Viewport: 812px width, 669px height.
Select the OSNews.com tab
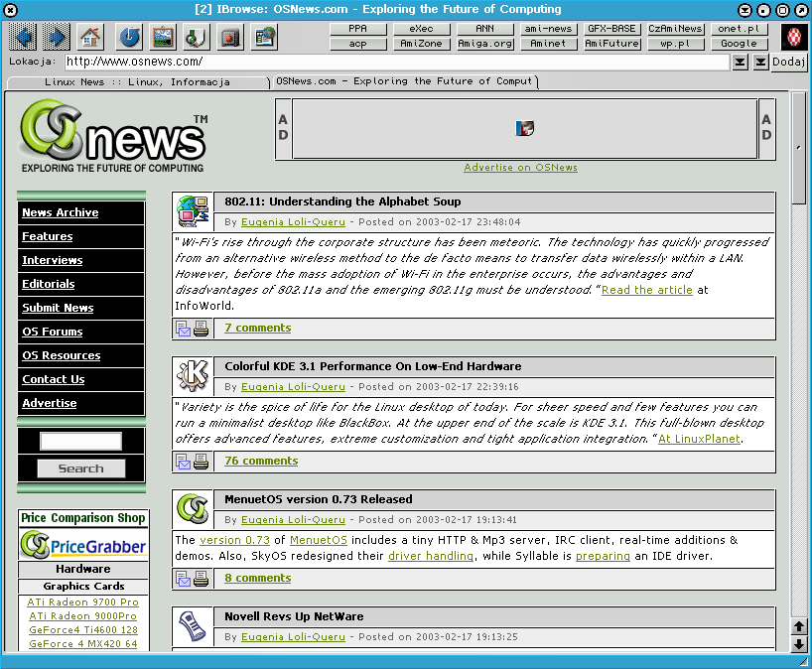coord(404,81)
